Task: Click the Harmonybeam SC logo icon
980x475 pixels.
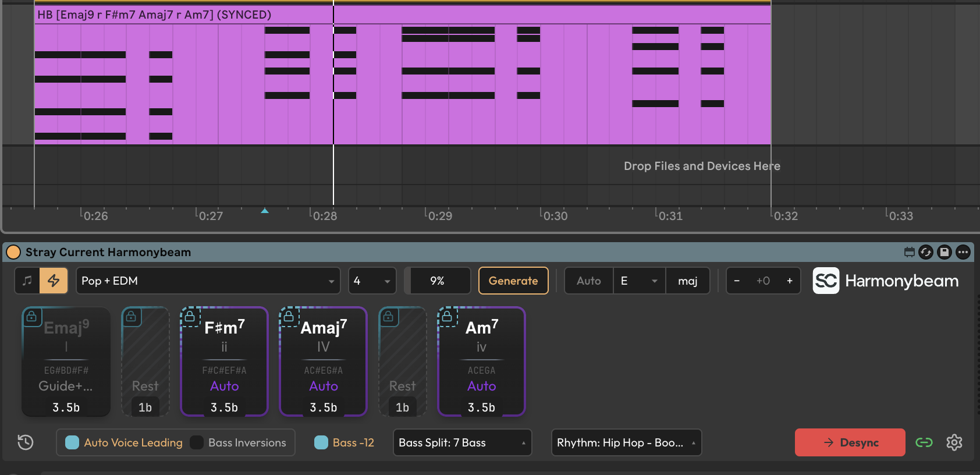Action: pyautogui.click(x=826, y=281)
